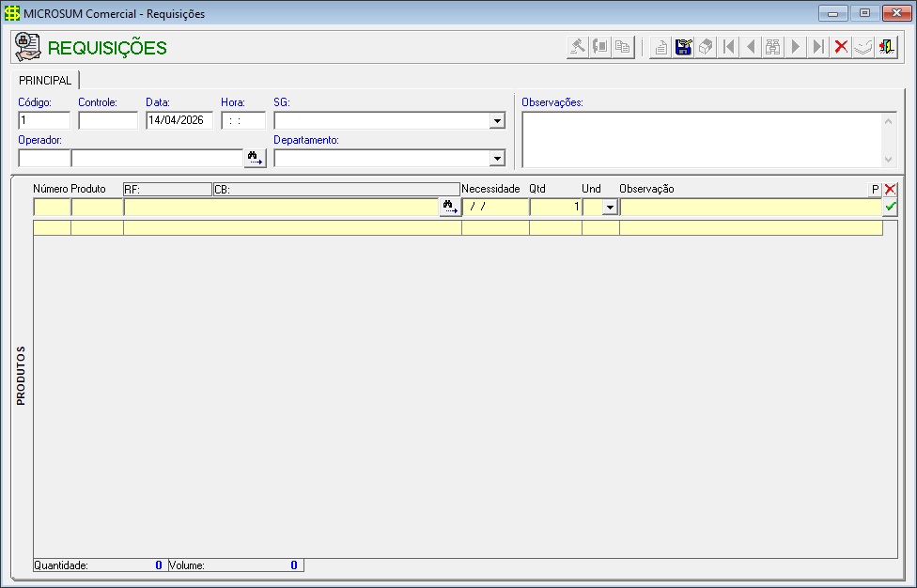This screenshot has width=917, height=588.
Task: Go to the first record
Action: pyautogui.click(x=729, y=47)
